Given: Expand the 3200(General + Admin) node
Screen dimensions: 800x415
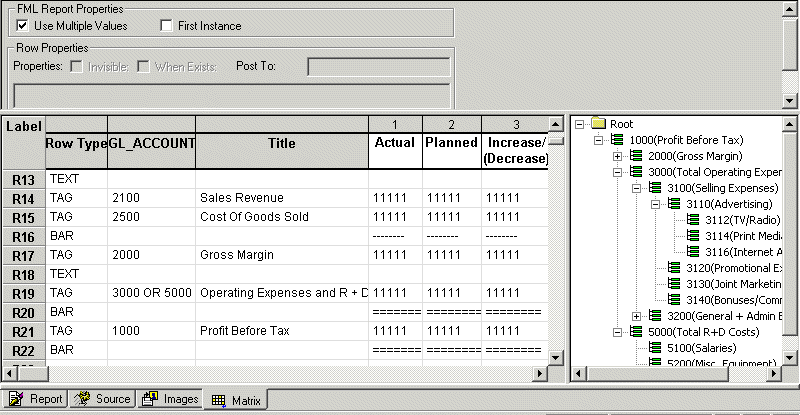Looking at the screenshot, I should pyautogui.click(x=636, y=316).
